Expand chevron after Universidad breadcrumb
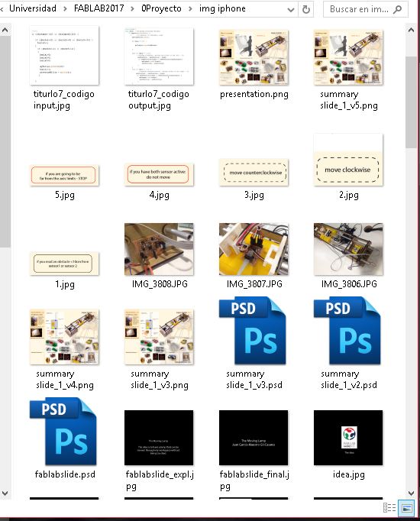 click(65, 9)
